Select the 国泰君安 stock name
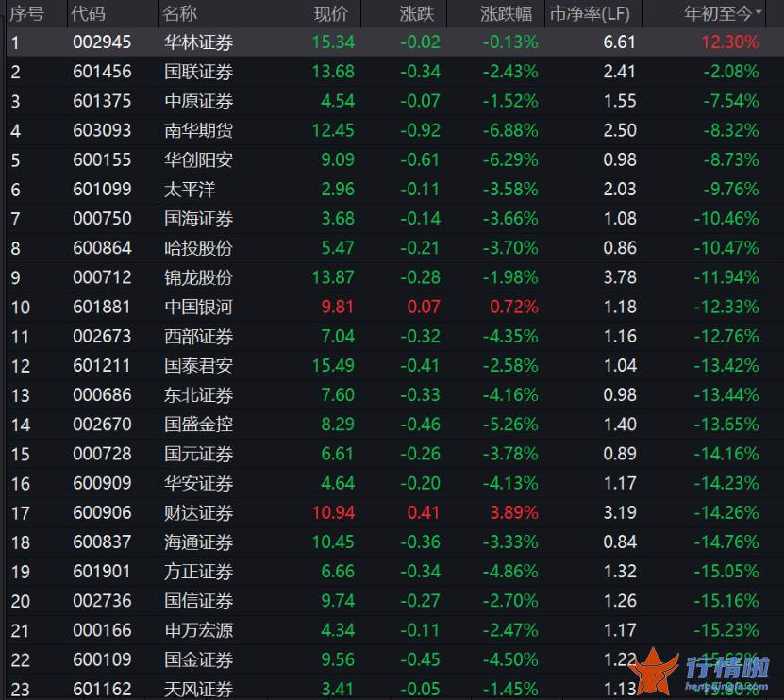784x700 pixels. [198, 366]
